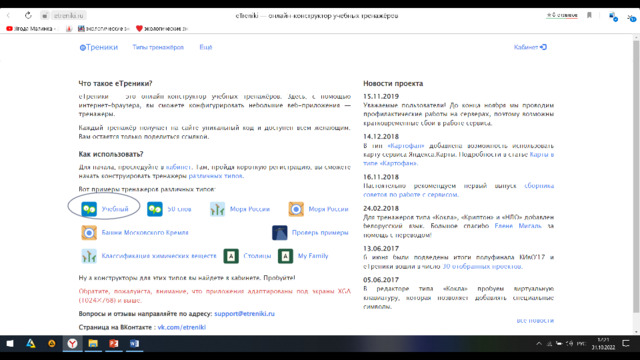Open Word from the taskbar
Viewport: 640px width, 360px height.
click(134, 344)
